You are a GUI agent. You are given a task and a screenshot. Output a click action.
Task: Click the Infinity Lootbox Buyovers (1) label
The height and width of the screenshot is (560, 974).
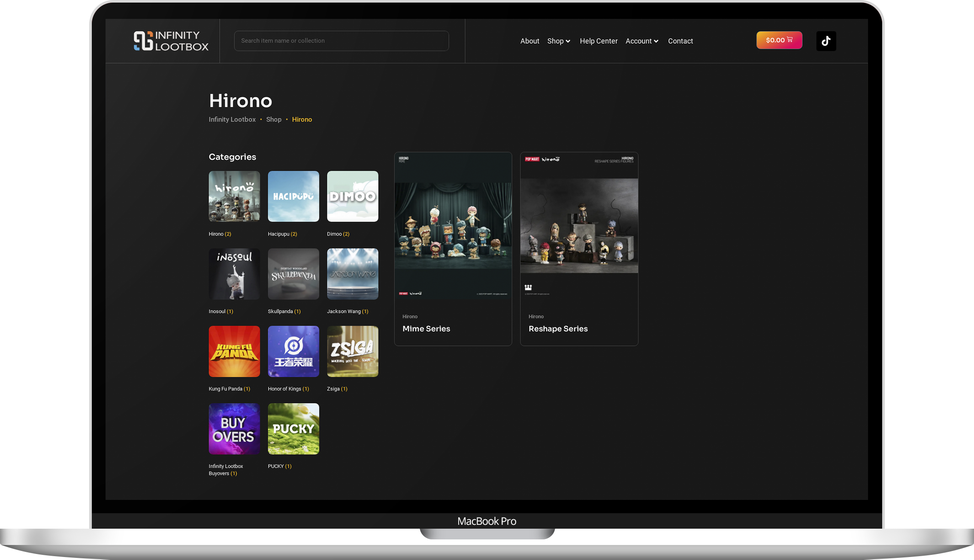pyautogui.click(x=226, y=470)
